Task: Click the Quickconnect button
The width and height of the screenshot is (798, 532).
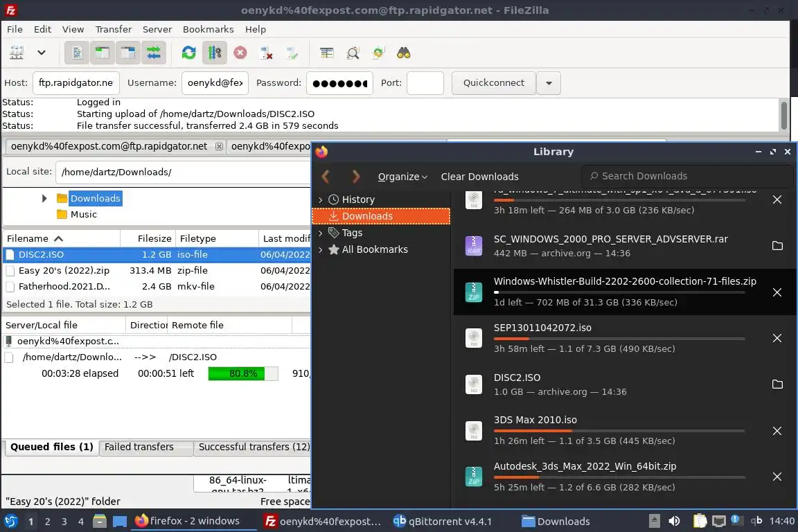Action: (x=494, y=82)
